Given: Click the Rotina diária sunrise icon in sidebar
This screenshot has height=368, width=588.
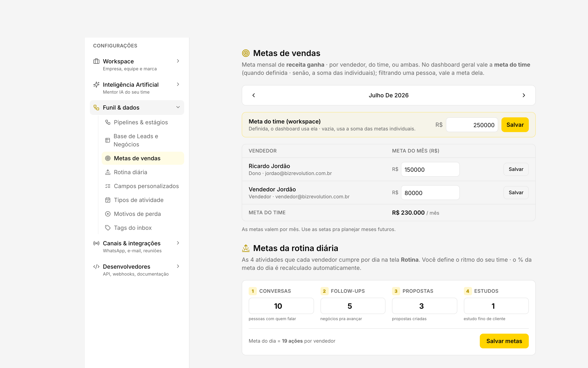Looking at the screenshot, I should 108,172.
